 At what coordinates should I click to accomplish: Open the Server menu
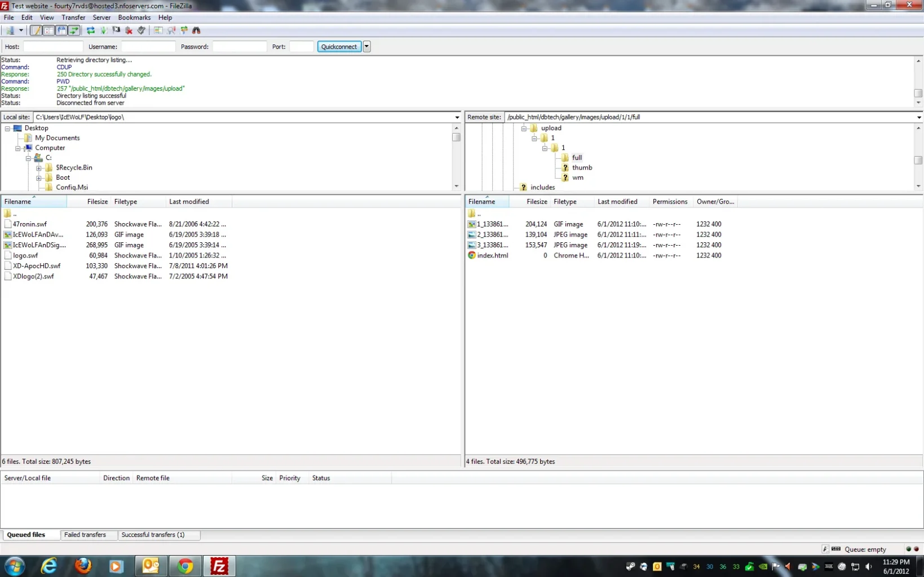pos(101,17)
